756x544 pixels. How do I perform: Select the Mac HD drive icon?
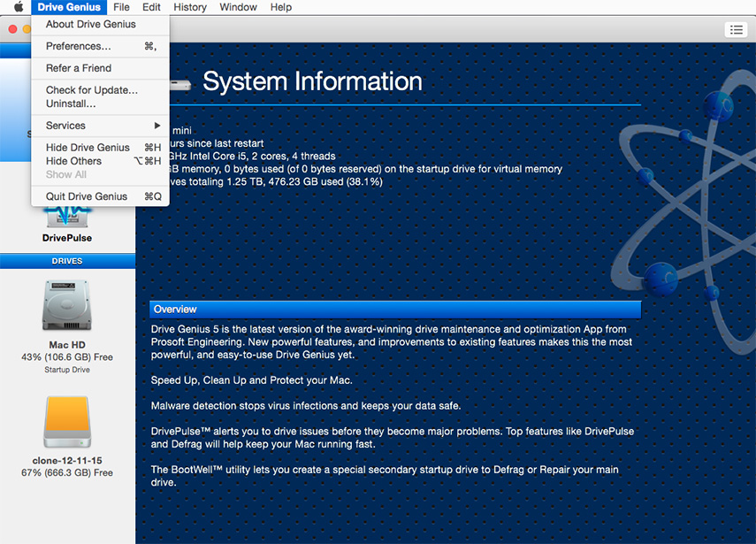[x=67, y=305]
